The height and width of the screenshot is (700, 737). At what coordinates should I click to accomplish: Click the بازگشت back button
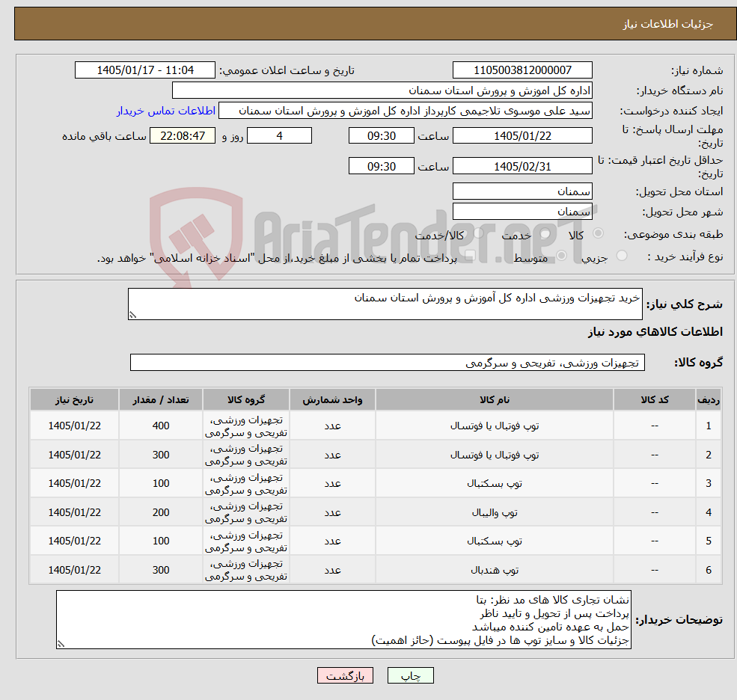coord(345,675)
